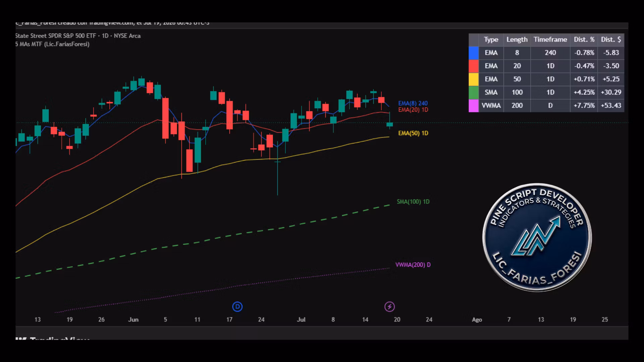644x362 pixels.
Task: Click the TradingView logo at bottom left
Action: [x=52, y=339]
